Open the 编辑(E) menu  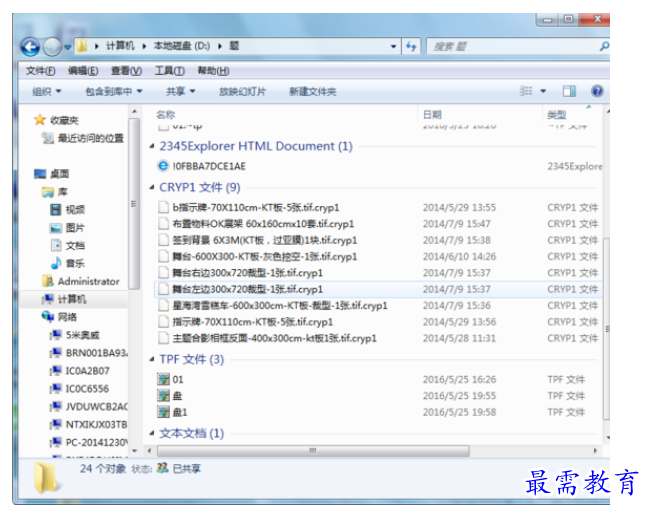(83, 71)
